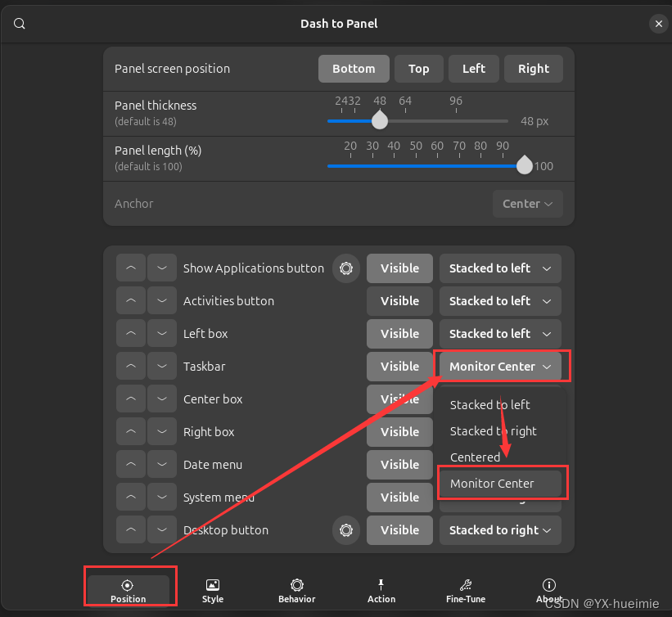Move Right box up
This screenshot has height=617, width=672.
[131, 432]
